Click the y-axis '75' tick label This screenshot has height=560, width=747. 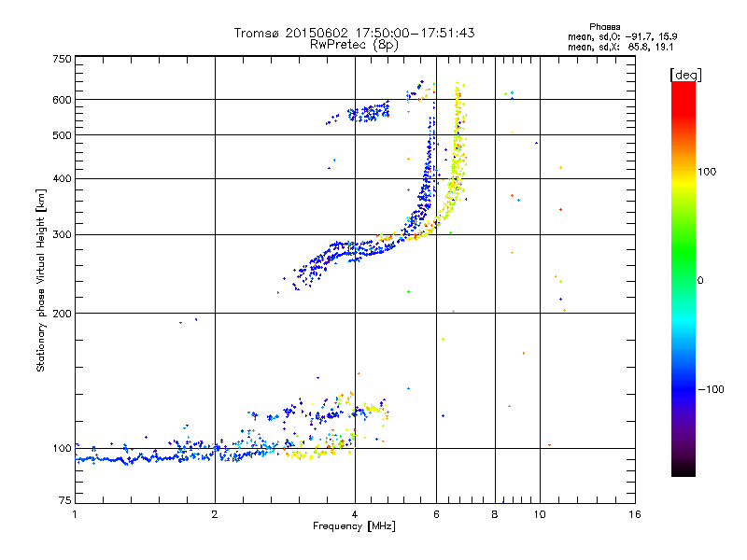pyautogui.click(x=65, y=500)
